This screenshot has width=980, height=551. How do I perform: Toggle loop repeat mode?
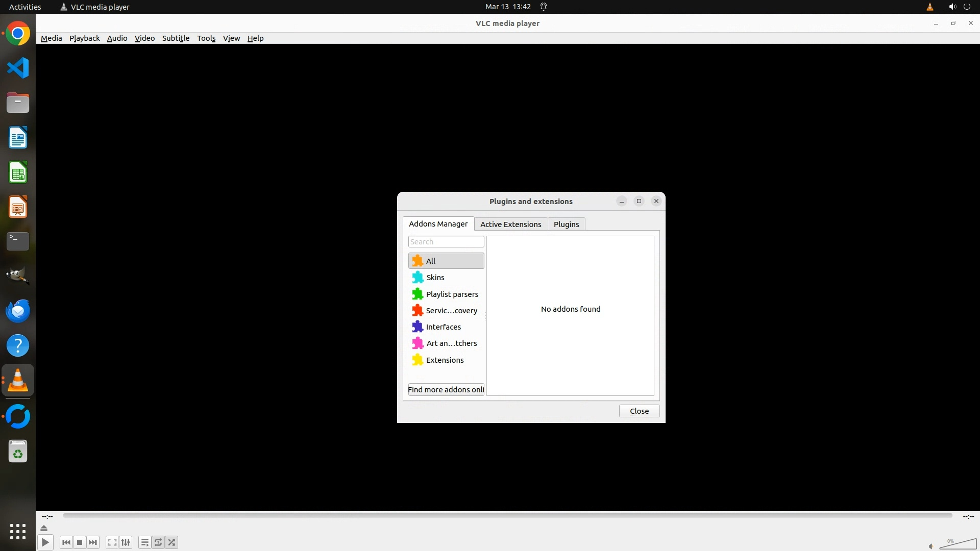tap(158, 542)
